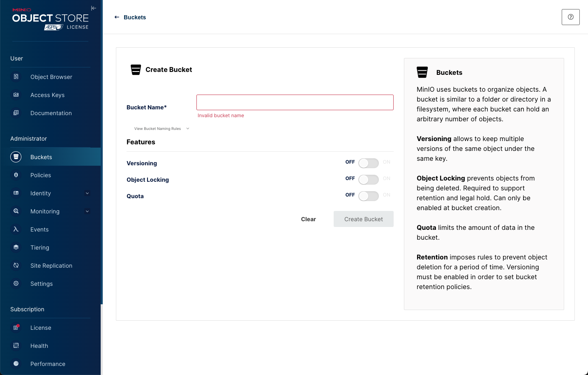Click the Policies shield icon
Viewport: 588px width, 375px height.
(x=16, y=175)
